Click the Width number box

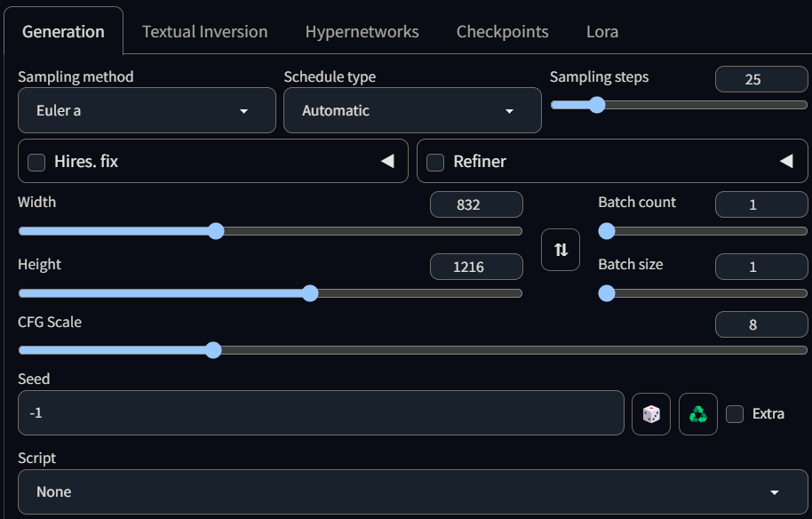pyautogui.click(x=476, y=204)
